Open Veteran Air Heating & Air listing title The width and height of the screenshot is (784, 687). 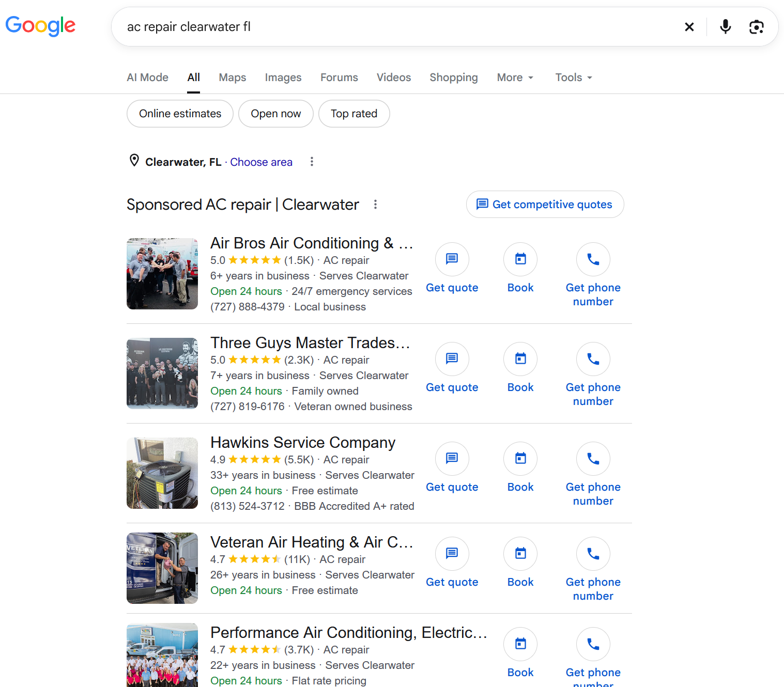(312, 542)
